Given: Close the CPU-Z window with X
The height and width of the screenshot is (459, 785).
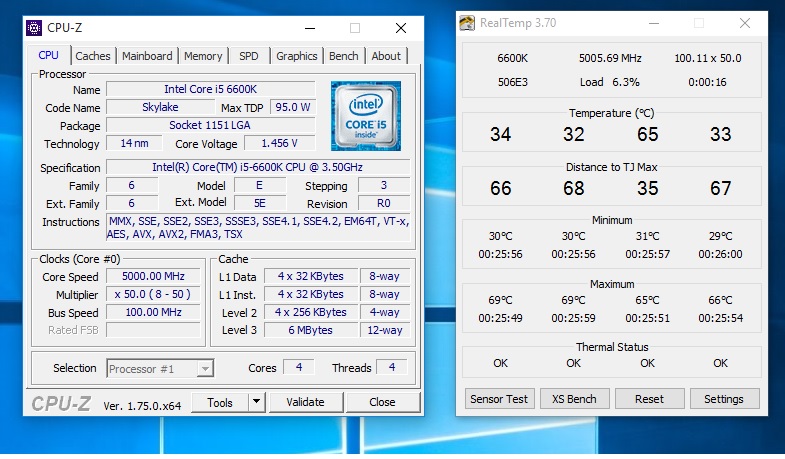Looking at the screenshot, I should point(401,29).
